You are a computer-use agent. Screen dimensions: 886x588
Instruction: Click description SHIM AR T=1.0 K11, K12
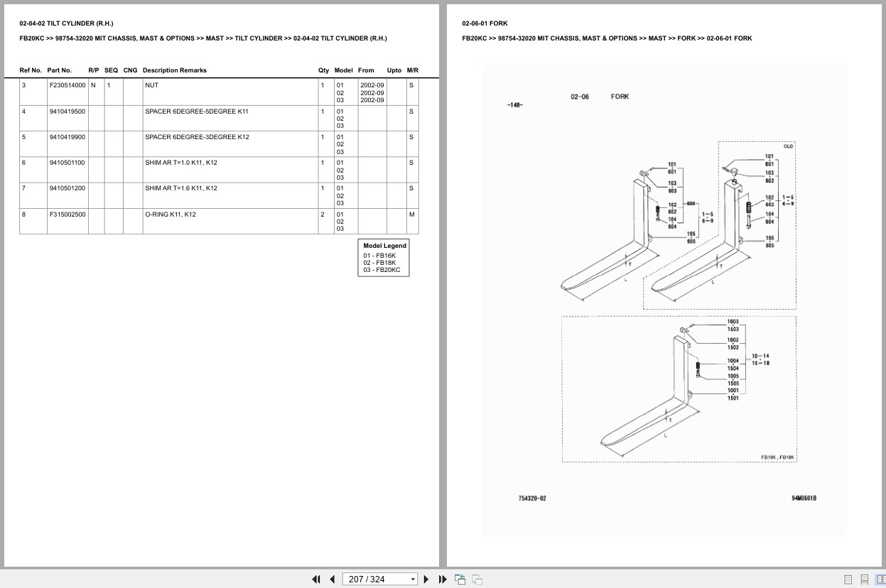coord(181,163)
